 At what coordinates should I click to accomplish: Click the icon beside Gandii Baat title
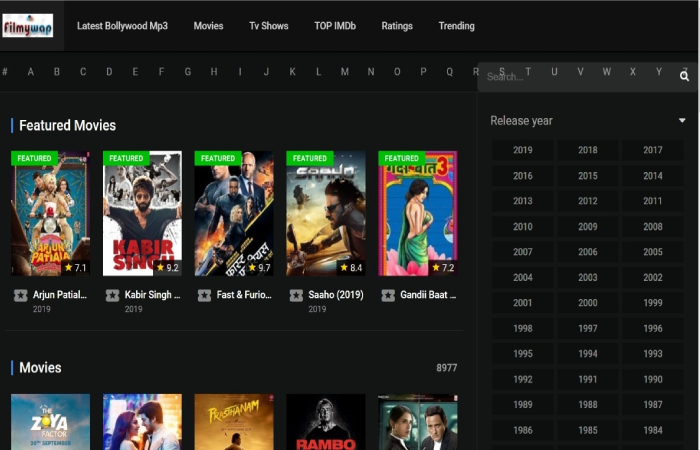click(x=389, y=295)
